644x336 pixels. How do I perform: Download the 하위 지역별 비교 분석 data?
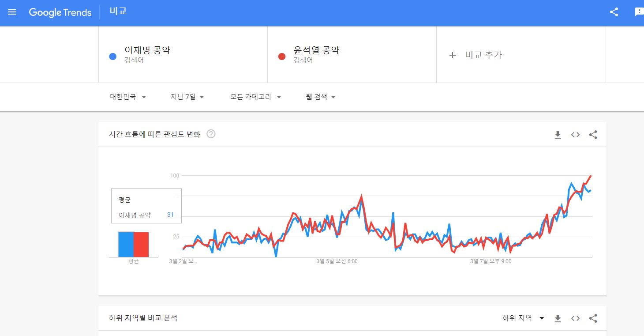[558, 318]
